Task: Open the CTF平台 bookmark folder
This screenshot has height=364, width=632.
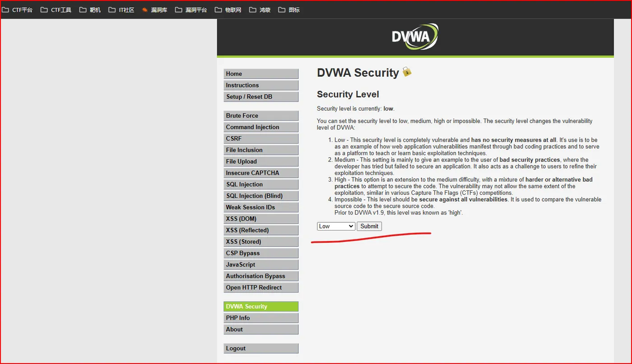Action: [x=18, y=10]
